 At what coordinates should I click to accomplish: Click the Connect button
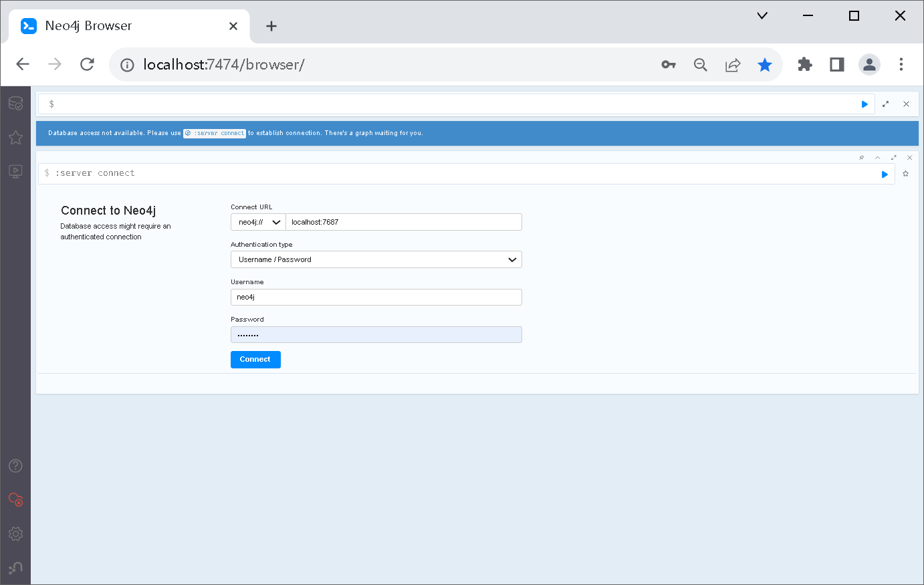[x=255, y=360]
